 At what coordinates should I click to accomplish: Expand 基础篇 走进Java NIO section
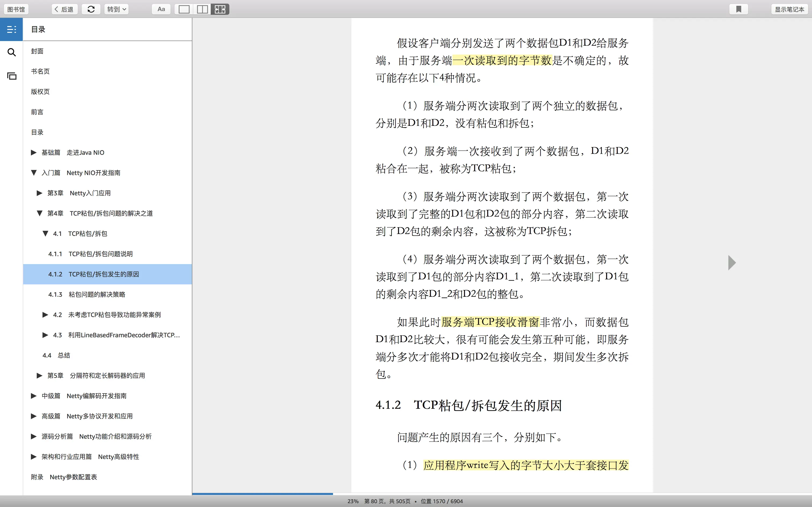point(34,153)
